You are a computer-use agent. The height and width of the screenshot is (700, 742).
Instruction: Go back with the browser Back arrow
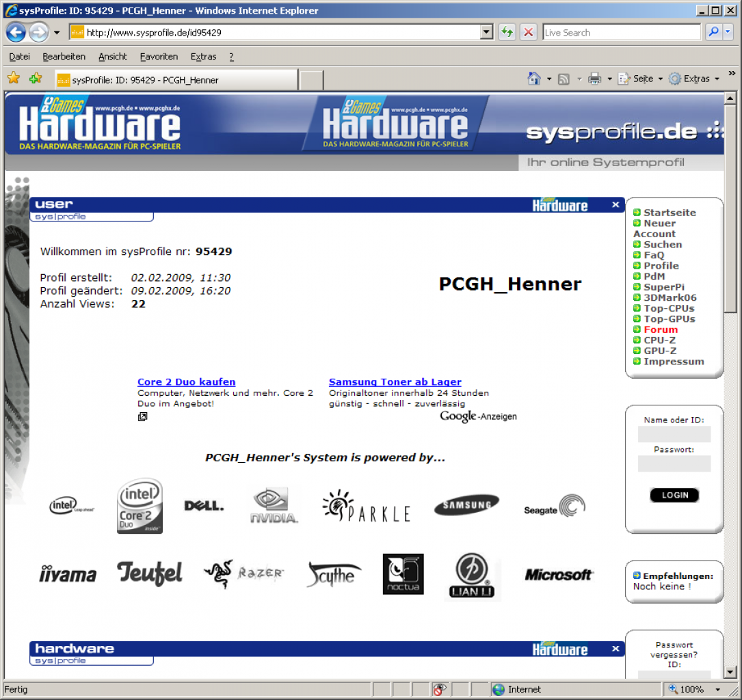(16, 32)
